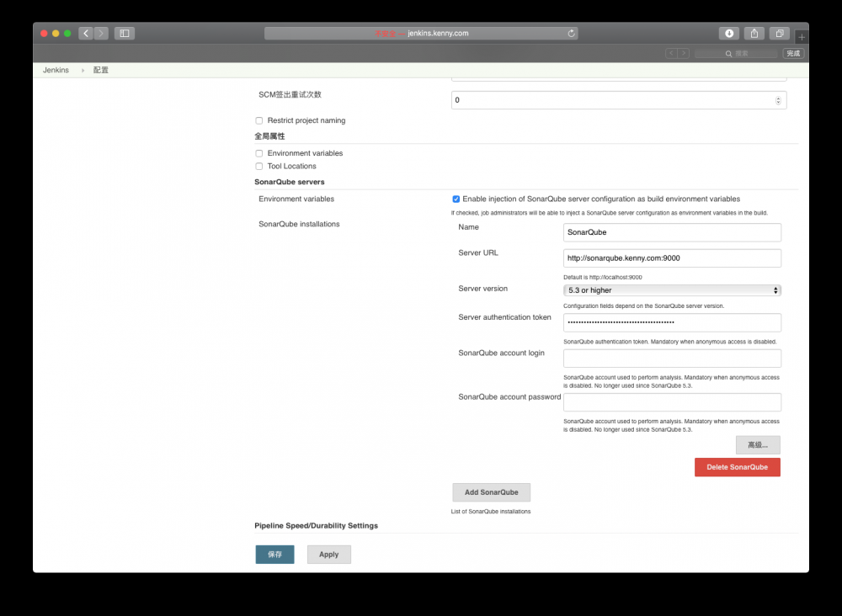Open 配置 breadcrumb link

100,70
